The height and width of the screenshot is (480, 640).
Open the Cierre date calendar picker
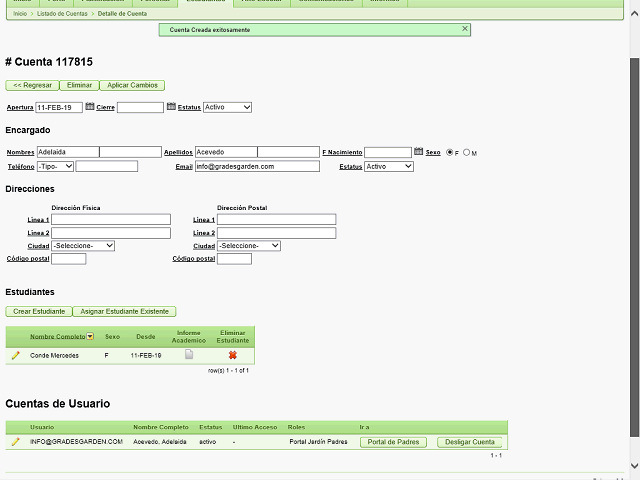tap(170, 106)
